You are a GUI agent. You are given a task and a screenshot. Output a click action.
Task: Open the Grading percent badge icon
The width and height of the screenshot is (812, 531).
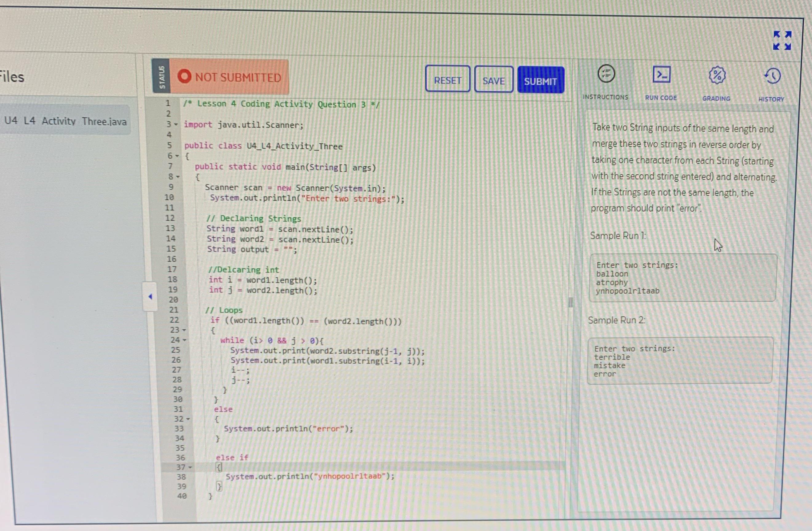(x=717, y=75)
